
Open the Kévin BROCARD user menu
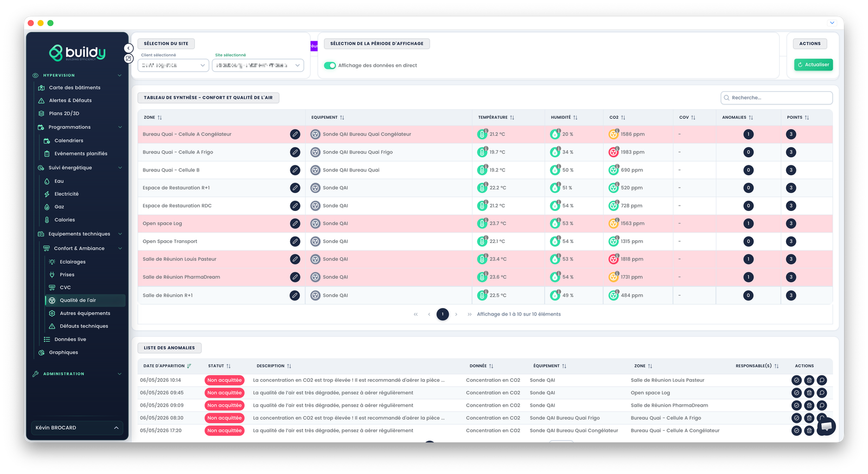click(x=77, y=428)
